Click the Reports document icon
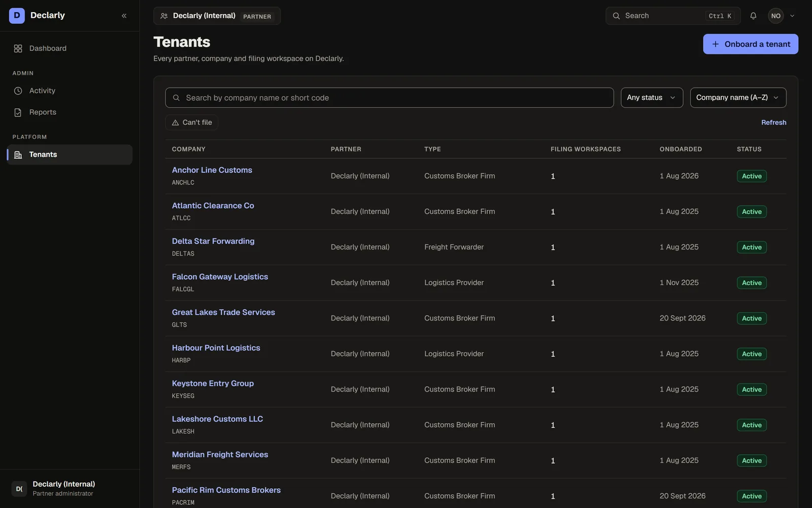 click(18, 112)
